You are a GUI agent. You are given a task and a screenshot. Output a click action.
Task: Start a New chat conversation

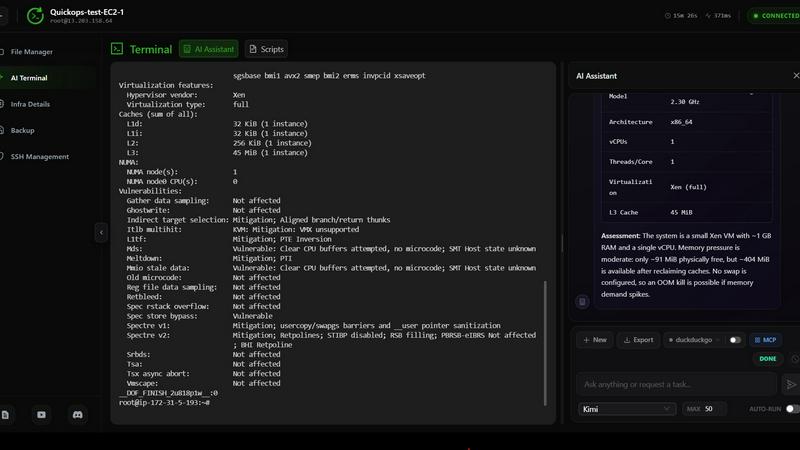[x=595, y=340]
